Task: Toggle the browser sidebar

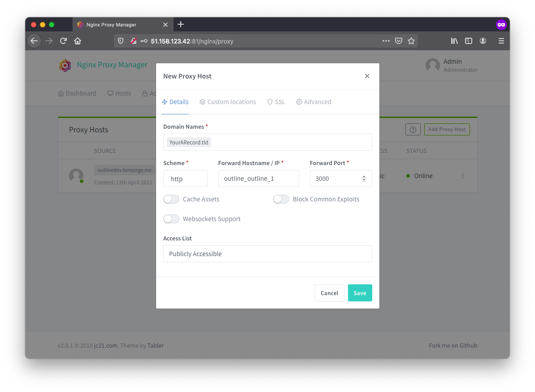Action: (x=469, y=41)
